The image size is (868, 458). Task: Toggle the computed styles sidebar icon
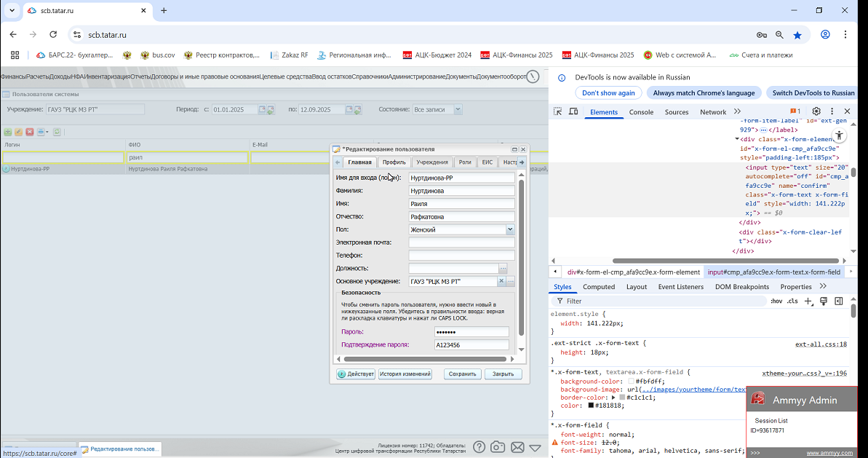tap(839, 301)
